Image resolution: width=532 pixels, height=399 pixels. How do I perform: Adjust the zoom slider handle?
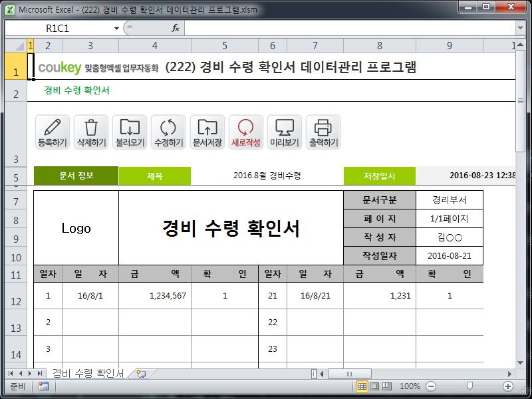[x=469, y=386]
